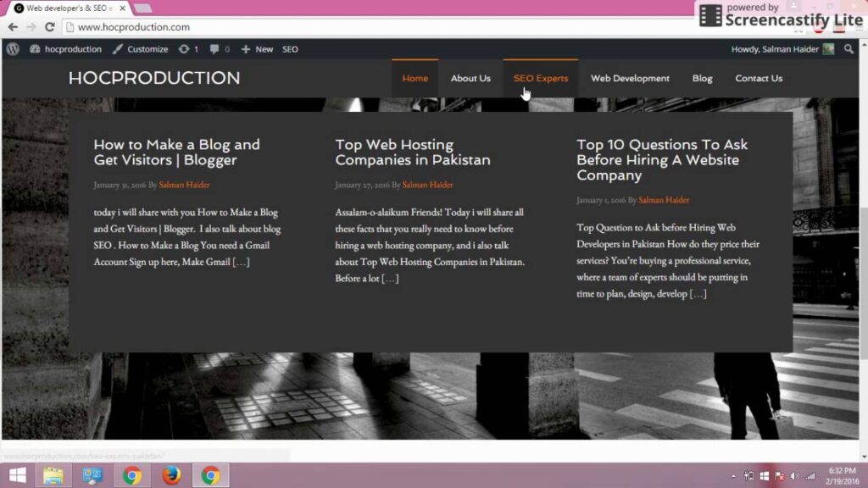Click Customize in admin bar
Image resolution: width=868 pixels, height=488 pixels.
pyautogui.click(x=141, y=49)
